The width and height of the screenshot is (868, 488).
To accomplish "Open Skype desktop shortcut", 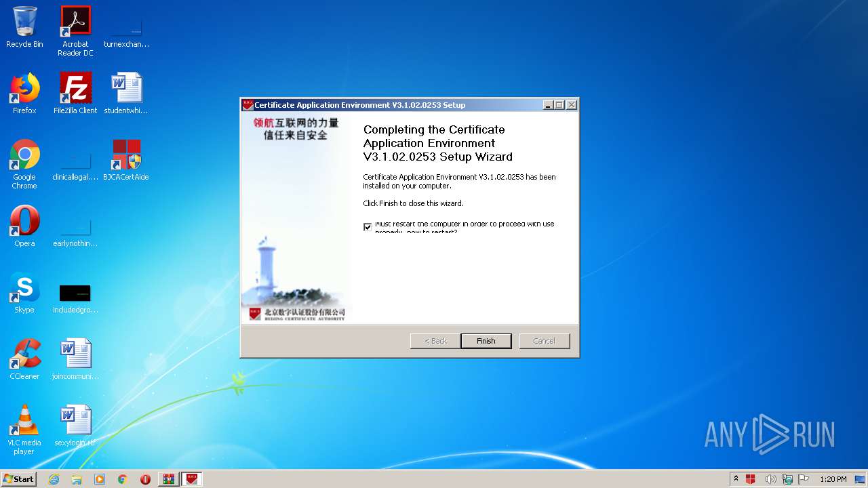I will tap(24, 293).
